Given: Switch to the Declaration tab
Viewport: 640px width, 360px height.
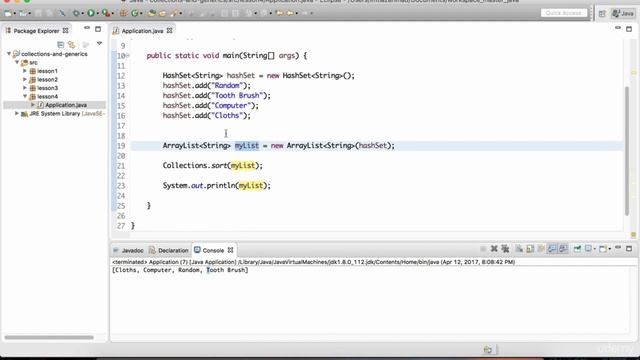Looking at the screenshot, I should coord(169,250).
